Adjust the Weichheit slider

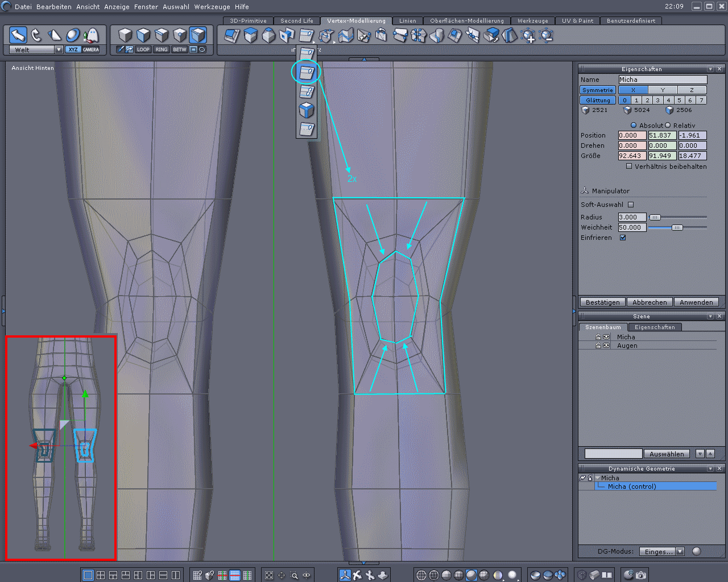pyautogui.click(x=677, y=227)
